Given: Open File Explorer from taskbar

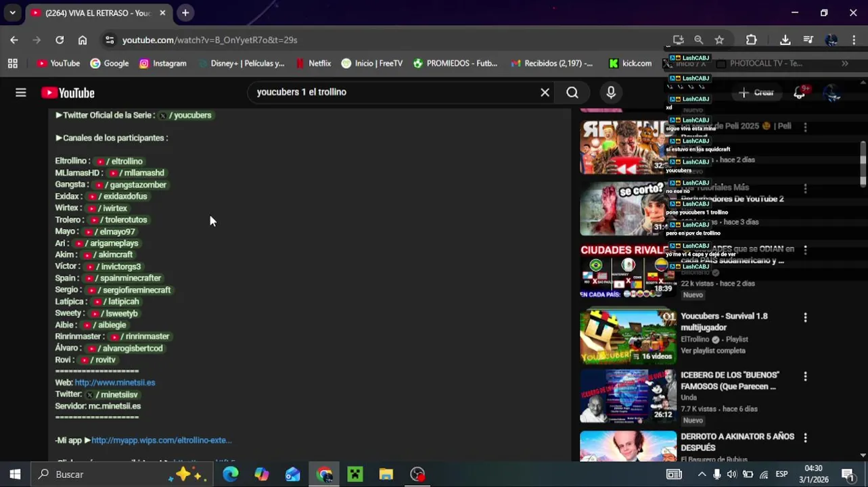Looking at the screenshot, I should [386, 474].
